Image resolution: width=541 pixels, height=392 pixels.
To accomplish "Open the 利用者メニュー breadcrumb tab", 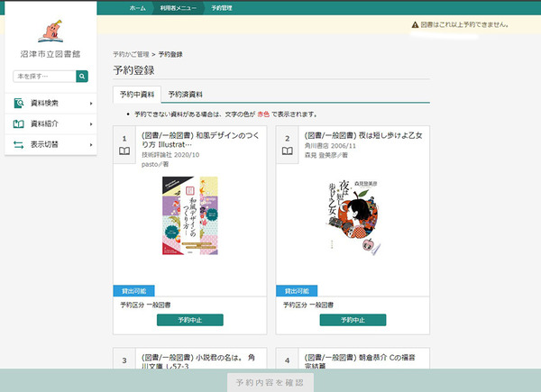I will [178, 8].
